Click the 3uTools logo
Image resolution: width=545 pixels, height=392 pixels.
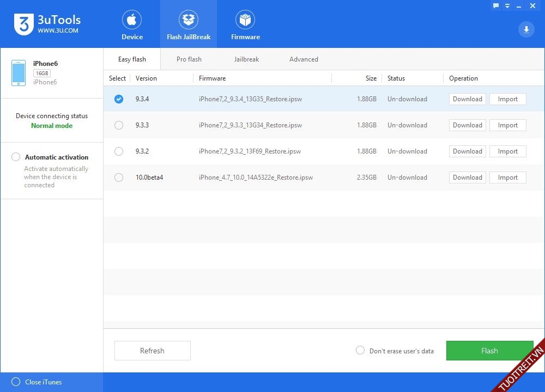[x=22, y=25]
